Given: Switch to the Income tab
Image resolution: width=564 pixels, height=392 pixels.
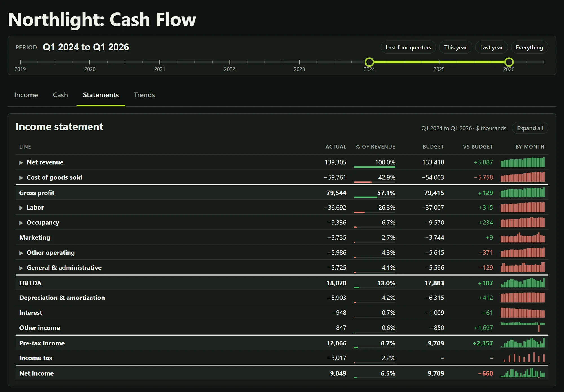Looking at the screenshot, I should (26, 95).
